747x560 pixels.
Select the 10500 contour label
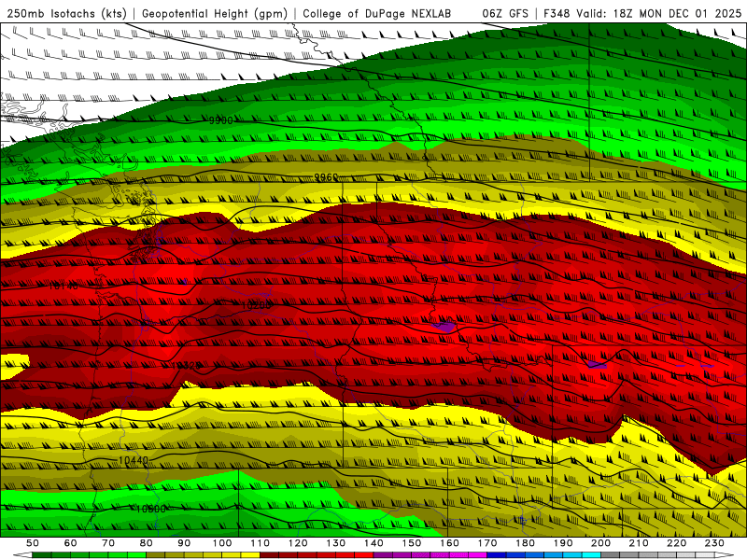click(150, 509)
